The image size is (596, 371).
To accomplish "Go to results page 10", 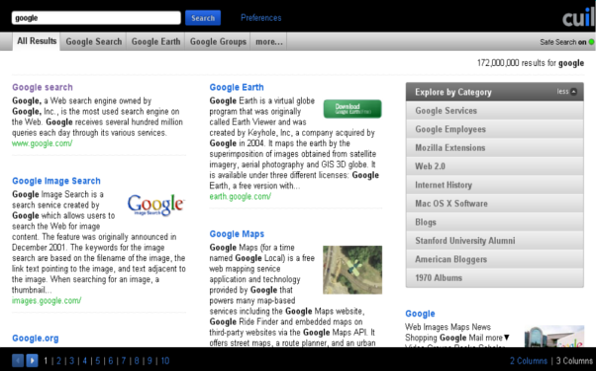I will coord(165,361).
